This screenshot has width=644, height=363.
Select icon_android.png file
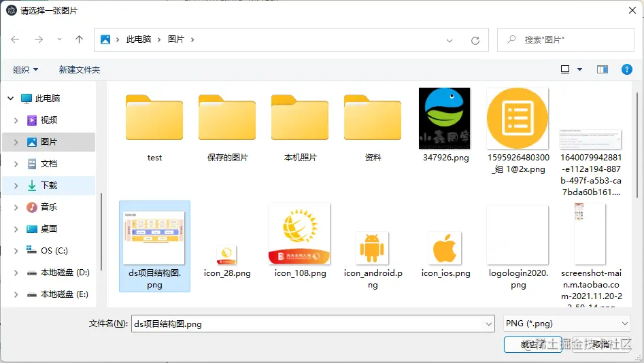(373, 260)
